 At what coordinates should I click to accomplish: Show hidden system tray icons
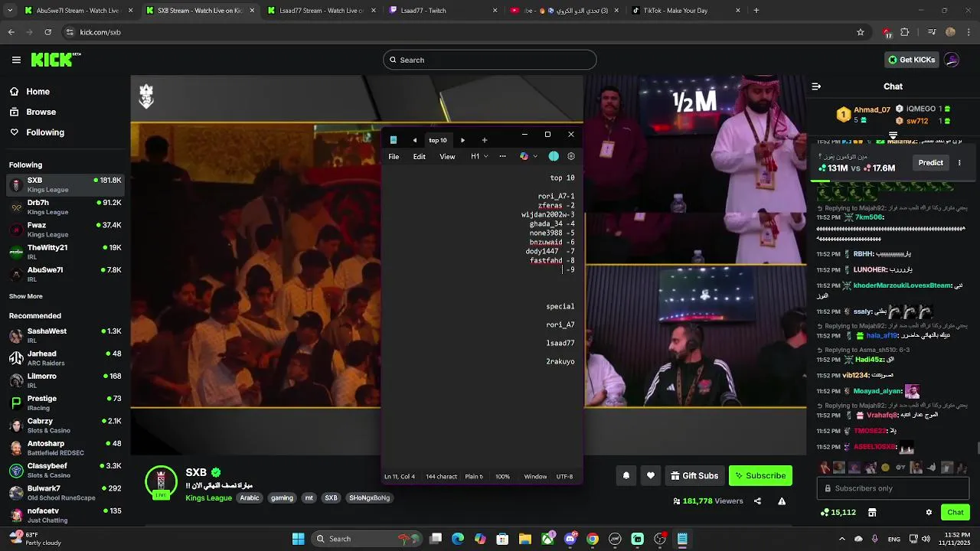tap(842, 539)
